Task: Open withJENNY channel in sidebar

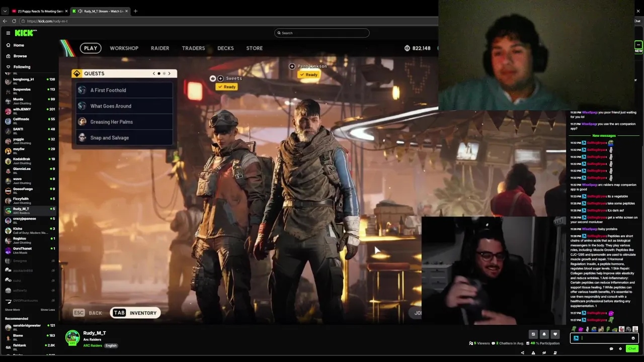Action: 30,111
